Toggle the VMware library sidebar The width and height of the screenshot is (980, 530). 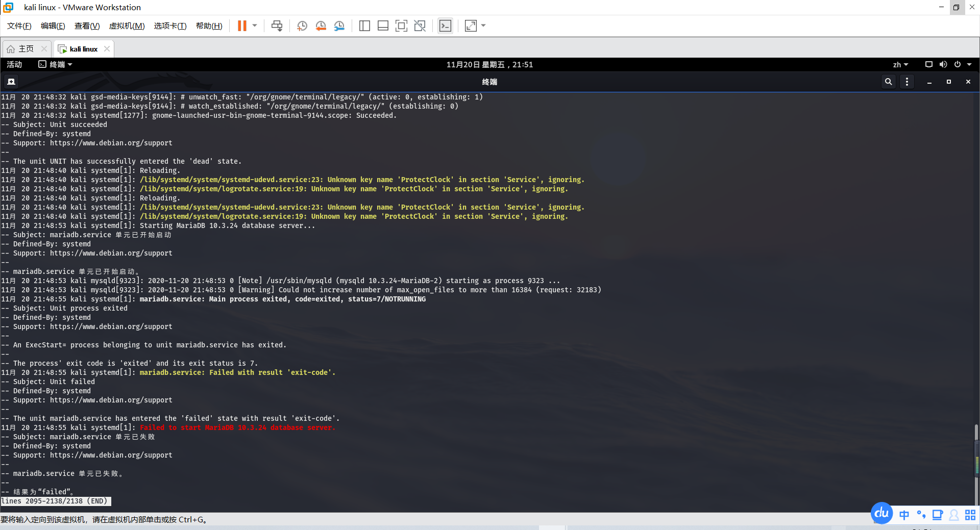[364, 26]
